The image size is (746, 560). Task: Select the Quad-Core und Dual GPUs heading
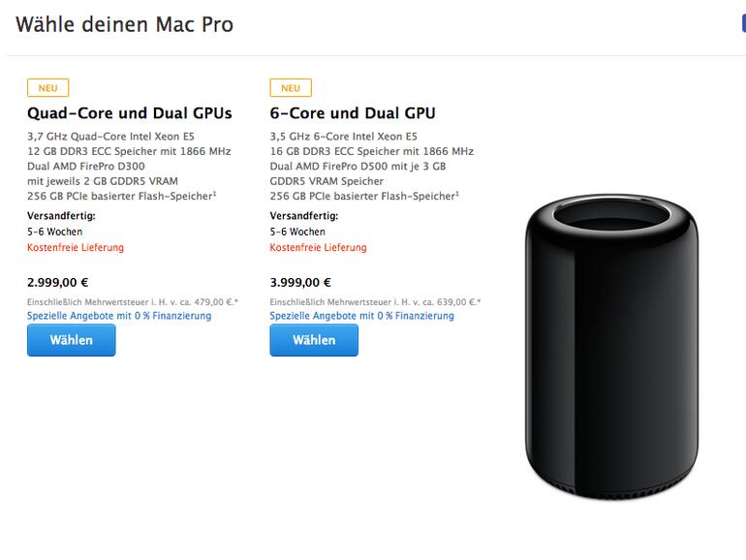[x=129, y=113]
